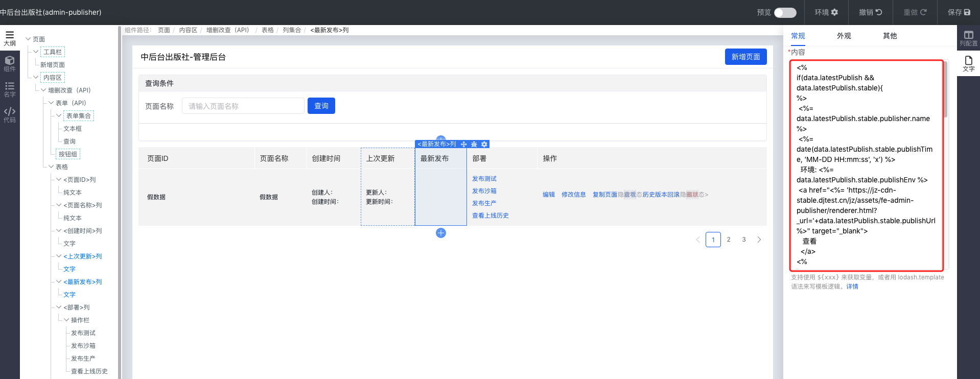Collapse the 表单集合 tree node
Screen dimensions: 980x379
point(59,115)
